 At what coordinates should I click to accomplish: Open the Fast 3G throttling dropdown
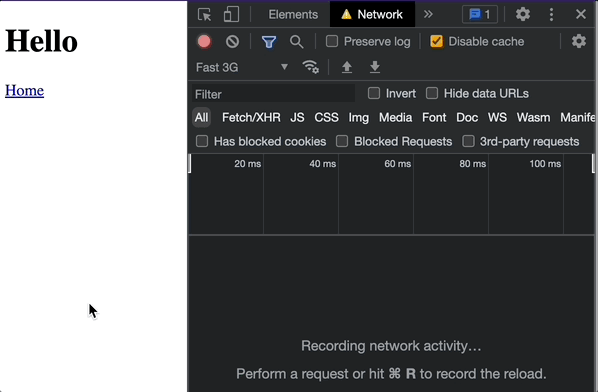242,67
